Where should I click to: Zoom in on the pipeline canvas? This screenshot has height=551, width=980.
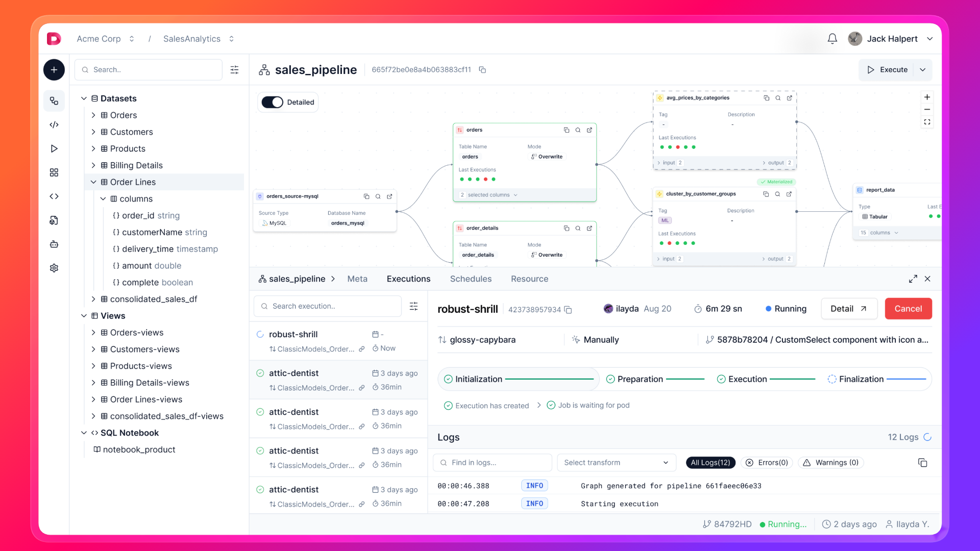click(x=927, y=97)
